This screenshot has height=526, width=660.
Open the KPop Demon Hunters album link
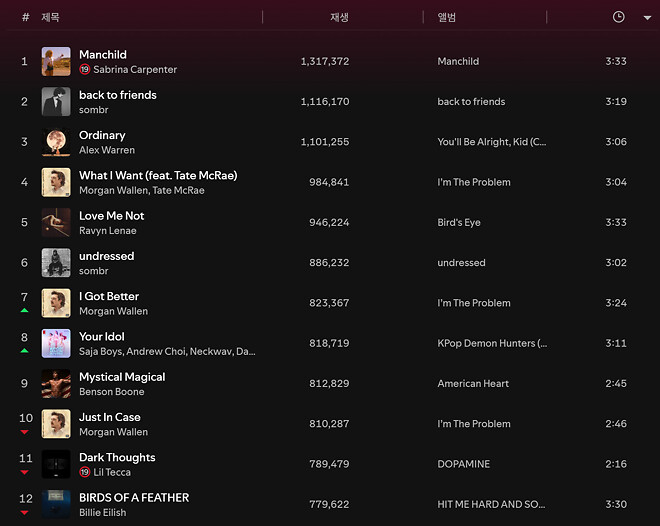[492, 343]
